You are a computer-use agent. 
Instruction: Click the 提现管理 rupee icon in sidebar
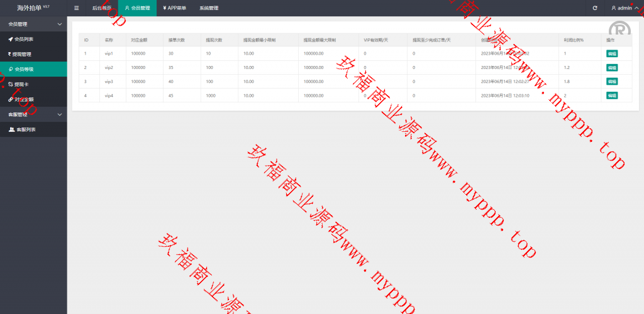coord(10,54)
